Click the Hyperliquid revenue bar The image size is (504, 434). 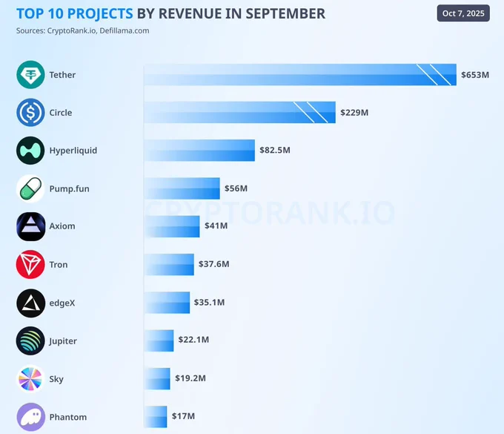199,151
